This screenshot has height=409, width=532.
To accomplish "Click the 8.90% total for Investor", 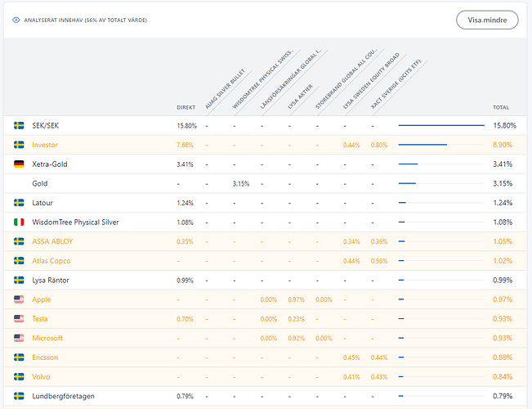I will click(x=503, y=145).
